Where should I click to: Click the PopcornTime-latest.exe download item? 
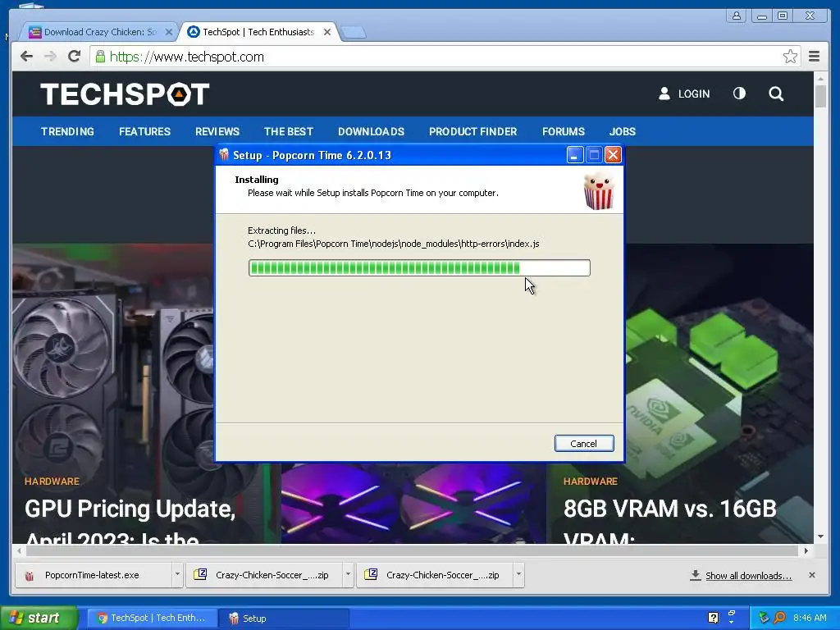(94, 575)
